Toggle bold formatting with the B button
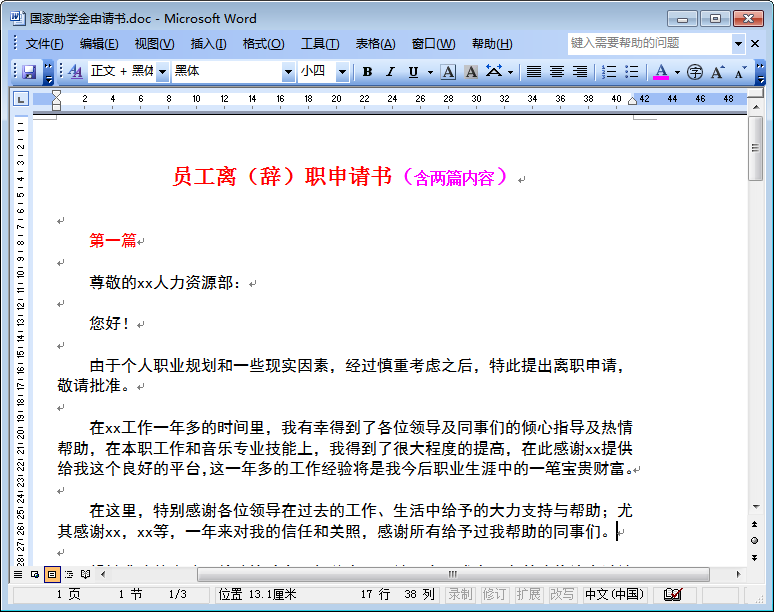This screenshot has height=612, width=774. pyautogui.click(x=367, y=72)
